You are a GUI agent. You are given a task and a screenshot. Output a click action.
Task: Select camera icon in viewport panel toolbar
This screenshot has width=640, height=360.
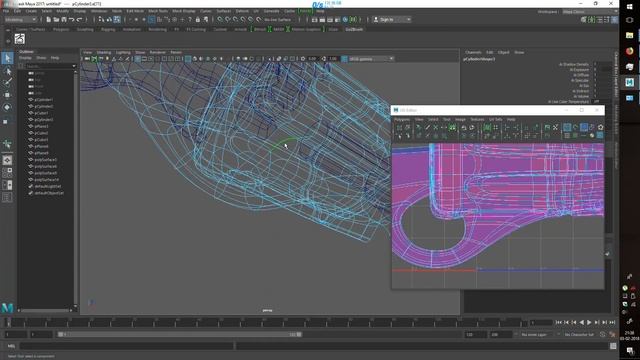click(87, 59)
